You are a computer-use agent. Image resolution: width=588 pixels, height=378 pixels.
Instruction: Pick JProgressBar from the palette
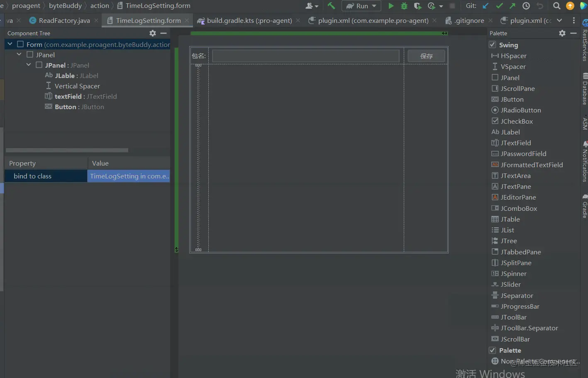(515, 306)
